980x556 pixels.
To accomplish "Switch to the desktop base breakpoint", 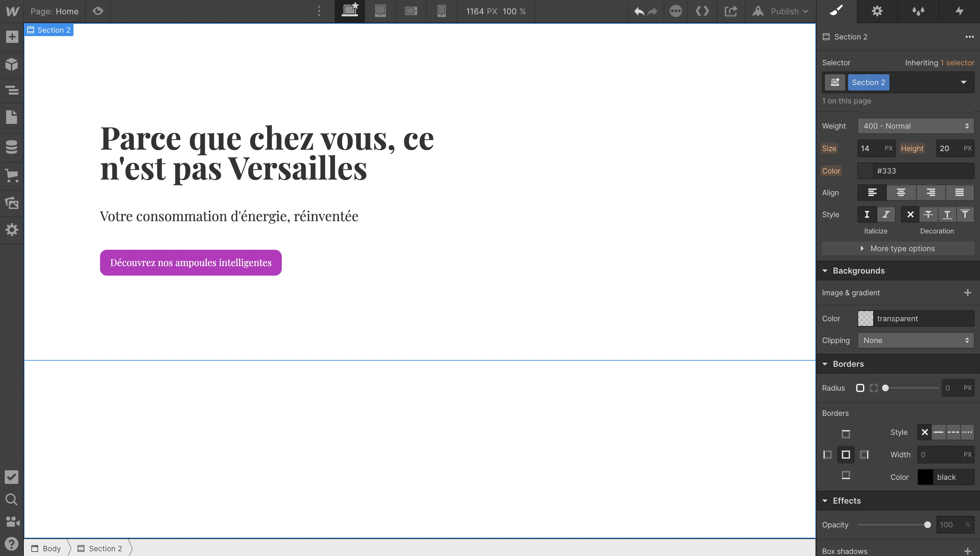I will pos(350,11).
